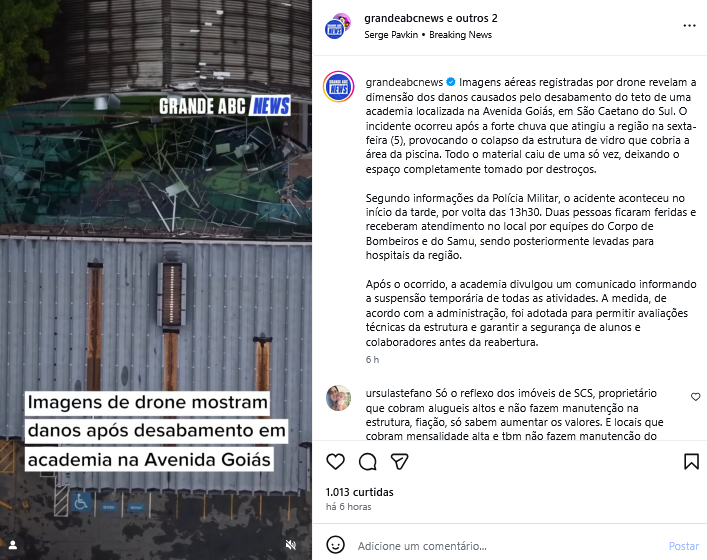Open grandeabcnews header profile avatar
This screenshot has width=707, height=560.
[x=337, y=27]
